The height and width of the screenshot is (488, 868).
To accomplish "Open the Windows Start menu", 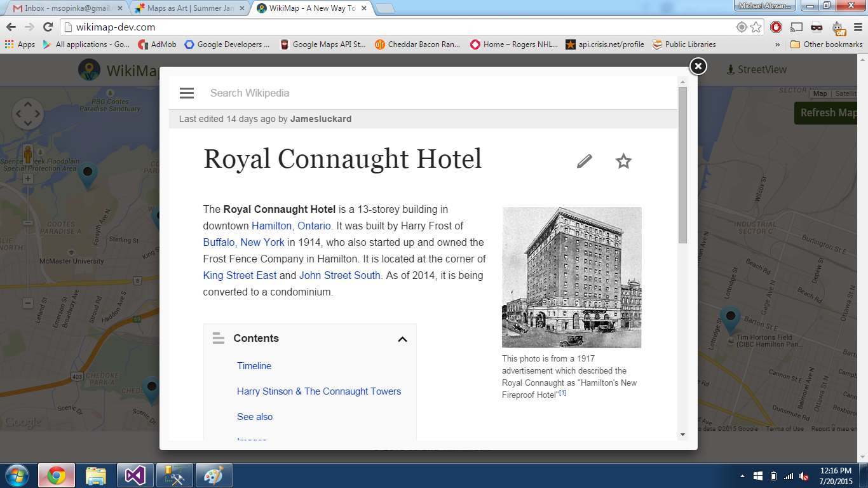I will (x=17, y=475).
